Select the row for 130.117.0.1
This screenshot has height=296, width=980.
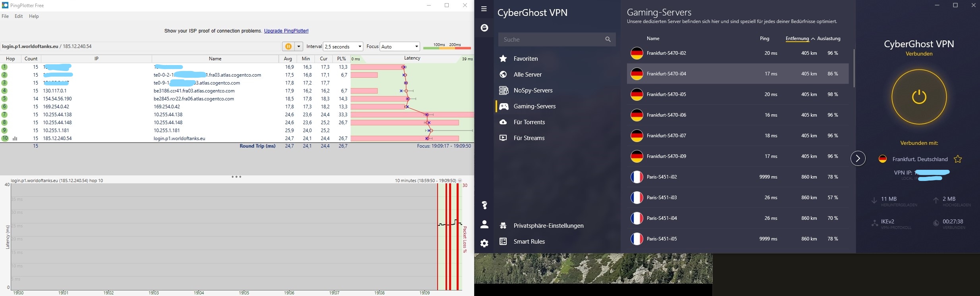[x=175, y=91]
